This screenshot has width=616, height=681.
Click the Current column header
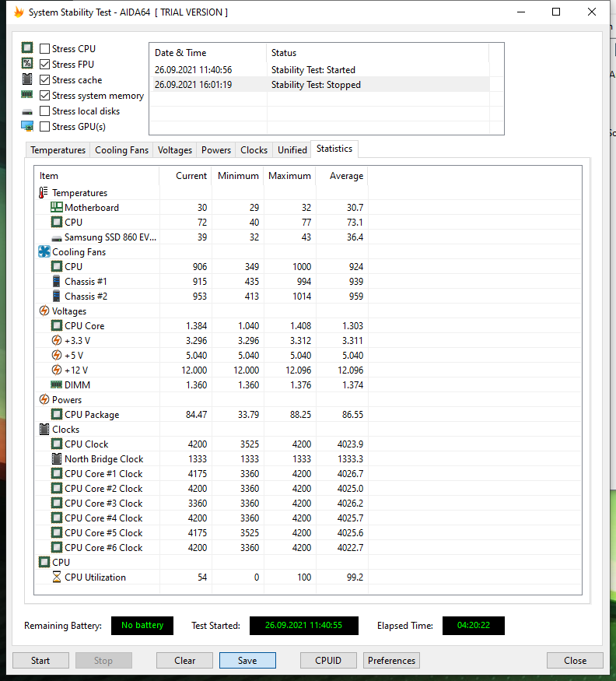click(x=186, y=175)
